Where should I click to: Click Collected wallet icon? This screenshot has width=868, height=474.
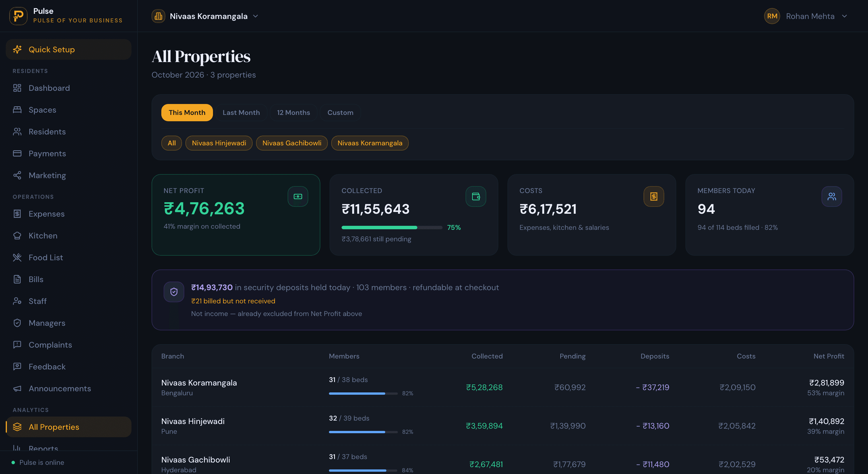[476, 196]
